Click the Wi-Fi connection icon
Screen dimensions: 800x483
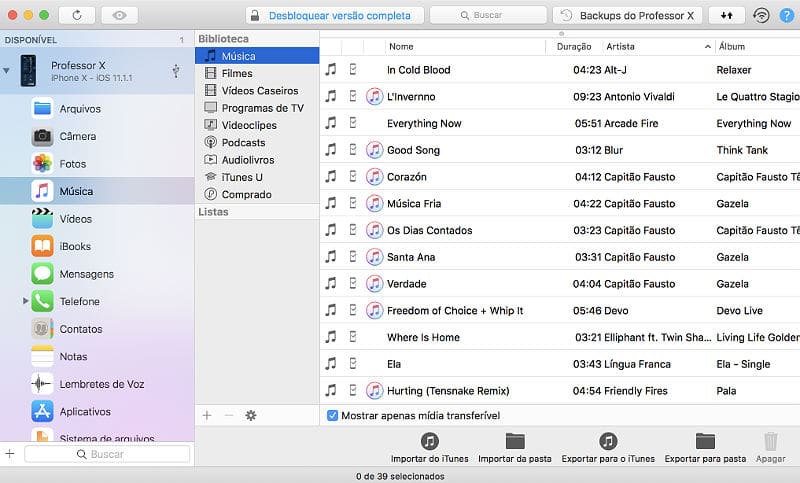[x=761, y=15]
